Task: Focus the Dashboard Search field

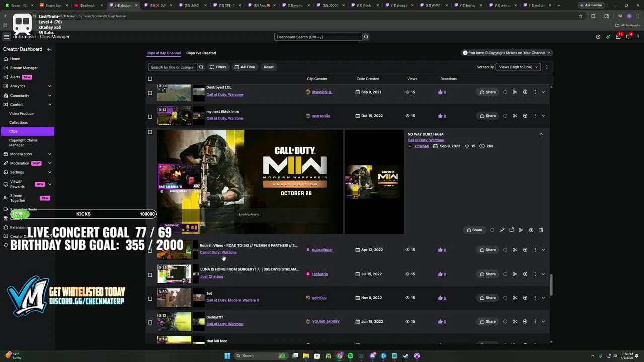Action: 318,37
